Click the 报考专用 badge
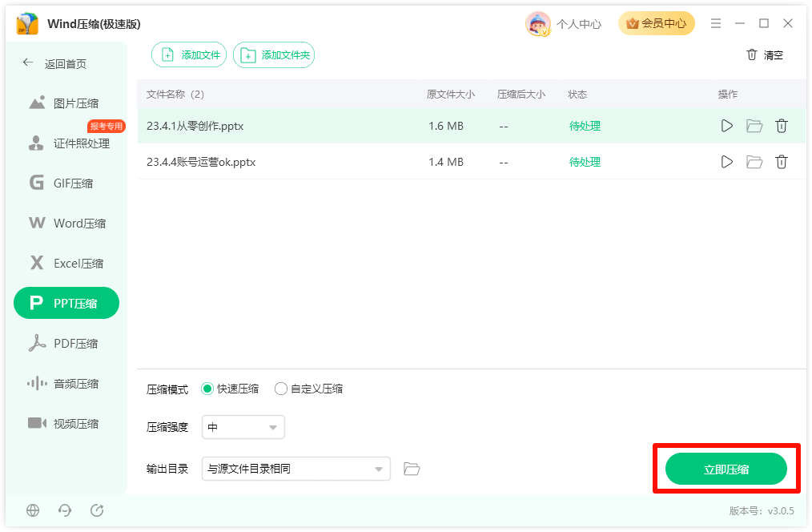This screenshot has height=532, width=812. point(107,126)
